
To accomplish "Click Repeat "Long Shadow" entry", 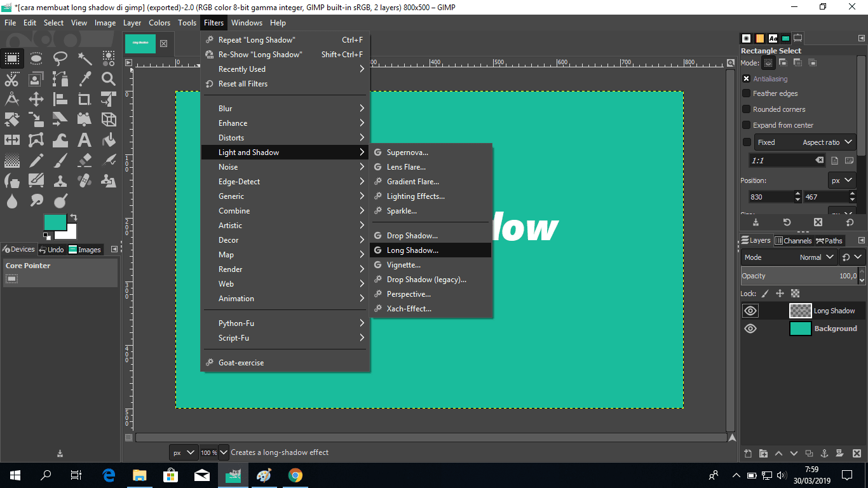I will pyautogui.click(x=285, y=40).
